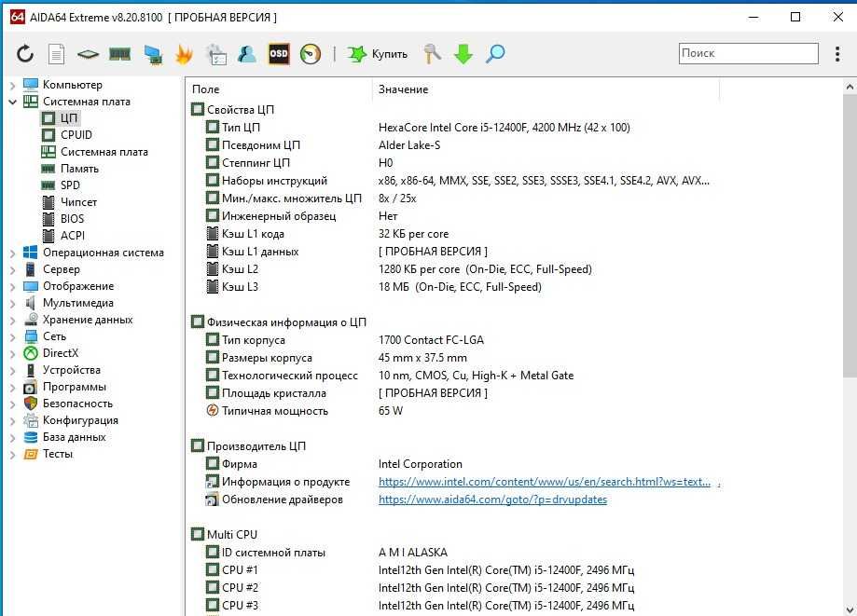This screenshot has width=857, height=616.
Task: Click the network computer toolbar icon
Action: click(x=153, y=55)
